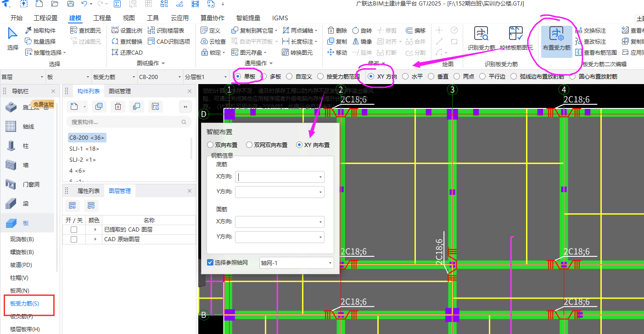Click 还原CAD tool
Screen dimensions: 644x334
[x=127, y=52]
